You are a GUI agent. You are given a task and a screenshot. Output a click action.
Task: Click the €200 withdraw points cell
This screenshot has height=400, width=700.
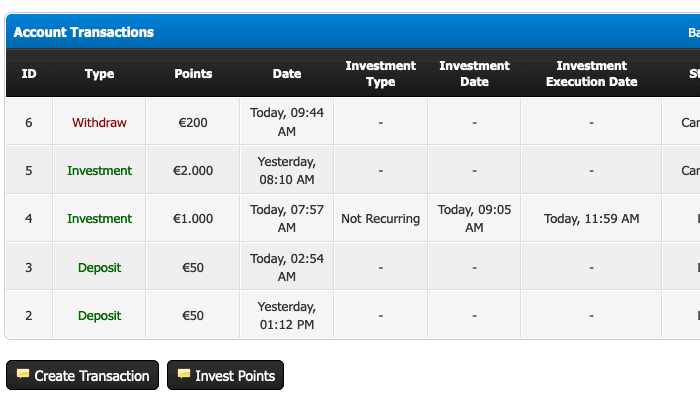point(193,122)
